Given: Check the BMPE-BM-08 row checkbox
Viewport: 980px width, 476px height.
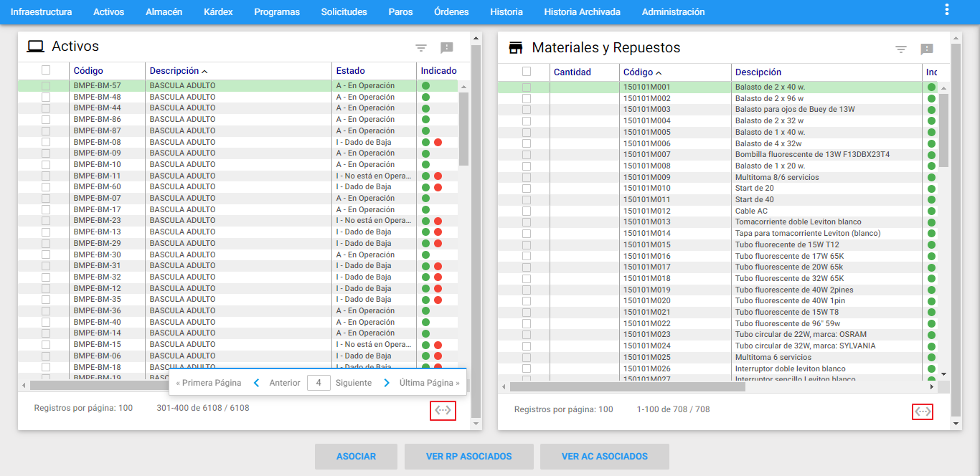Looking at the screenshot, I should pos(46,143).
